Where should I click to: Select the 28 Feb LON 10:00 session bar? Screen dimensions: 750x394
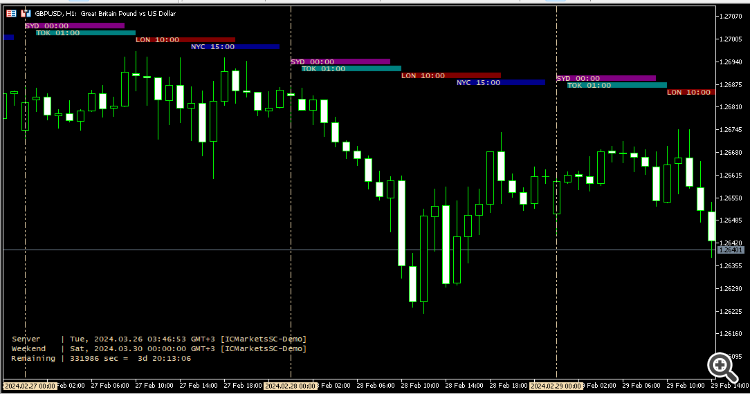pyautogui.click(x=451, y=76)
